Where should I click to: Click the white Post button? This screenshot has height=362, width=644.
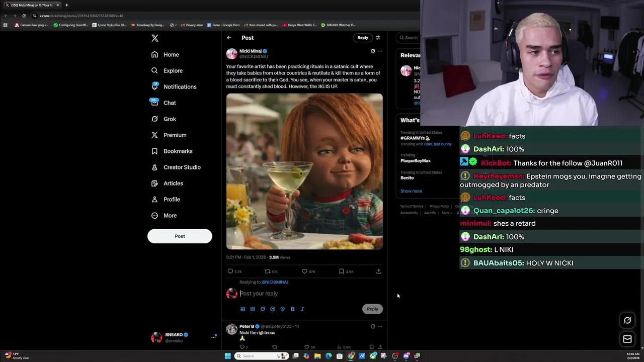[x=180, y=236]
